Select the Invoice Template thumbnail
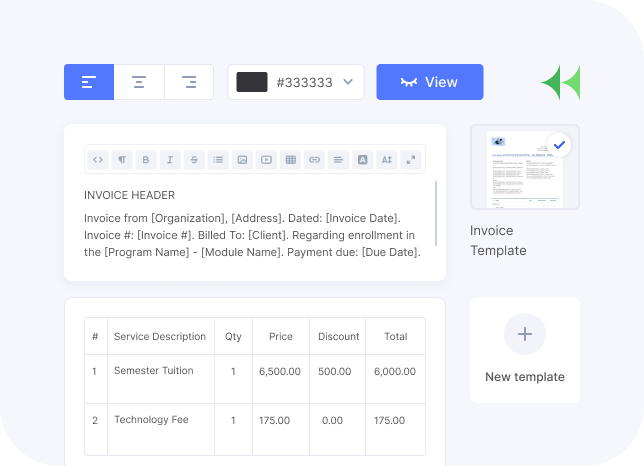 (525, 167)
